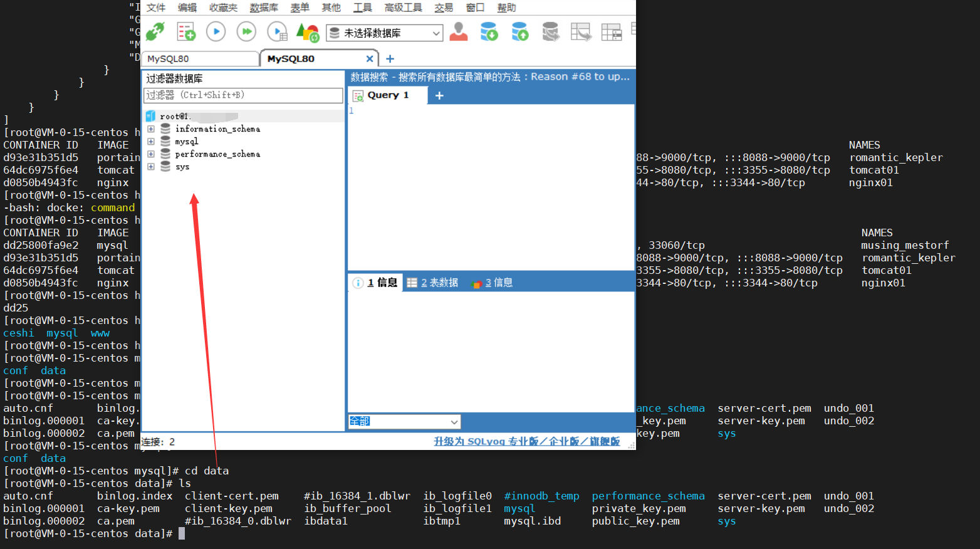The image size is (980, 549).
Task: Switch to the first inactive MySQL80 connection tab
Action: point(200,58)
